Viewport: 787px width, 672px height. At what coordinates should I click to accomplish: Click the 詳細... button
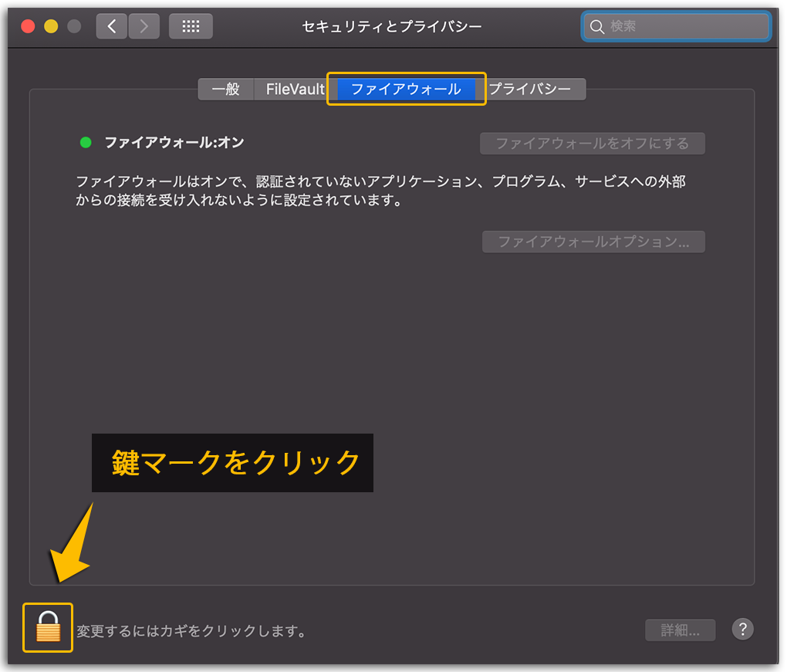click(680, 630)
